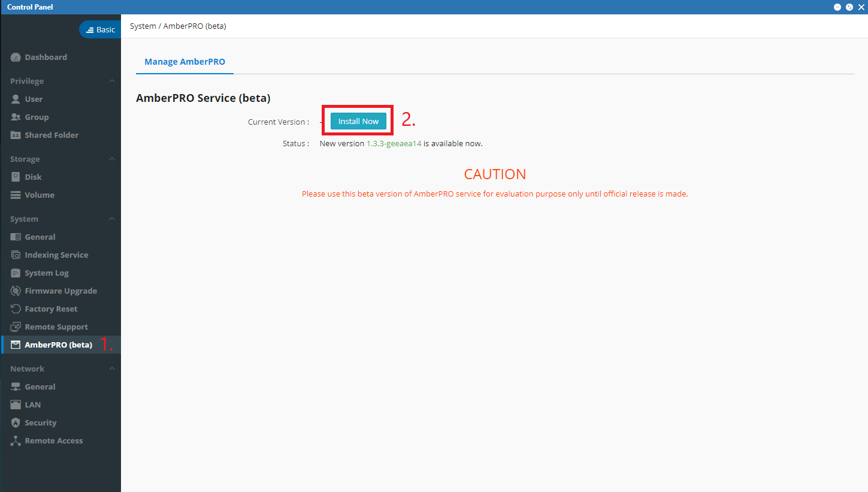The height and width of the screenshot is (492, 868).
Task: Collapse the Privilege section
Action: [111, 81]
